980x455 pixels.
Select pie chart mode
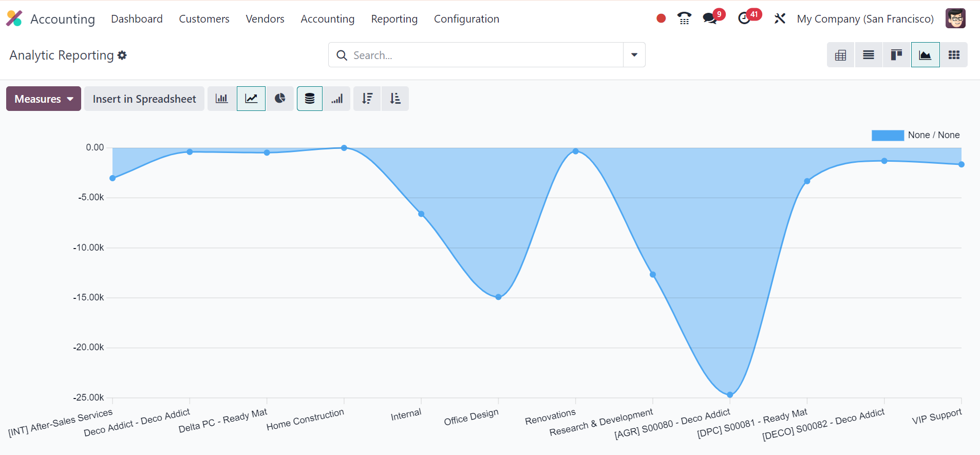pos(280,99)
